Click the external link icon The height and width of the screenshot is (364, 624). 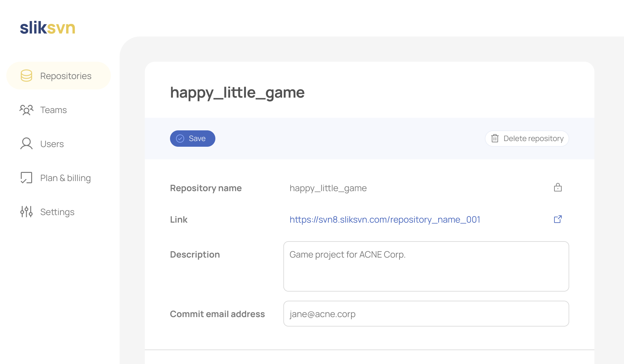tap(558, 219)
